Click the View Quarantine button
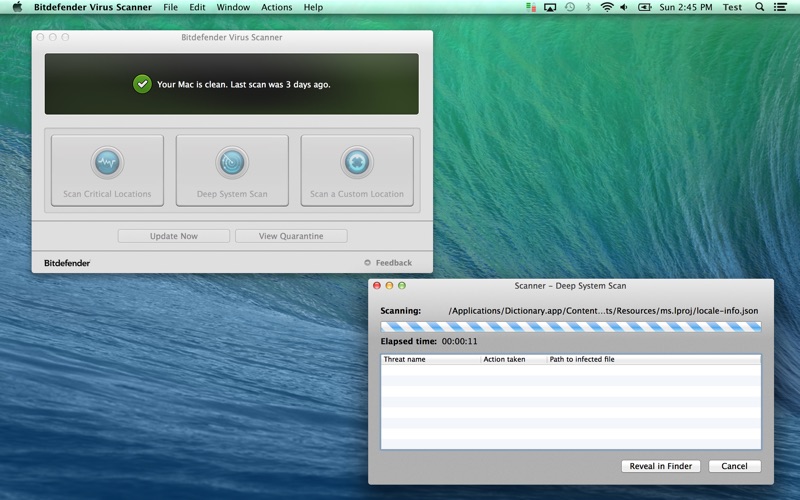Image resolution: width=800 pixels, height=500 pixels. (291, 236)
